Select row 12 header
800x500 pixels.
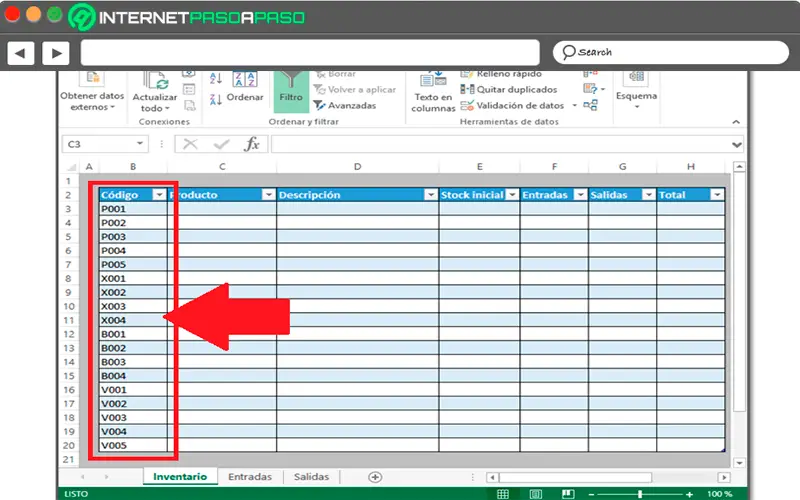tap(69, 334)
